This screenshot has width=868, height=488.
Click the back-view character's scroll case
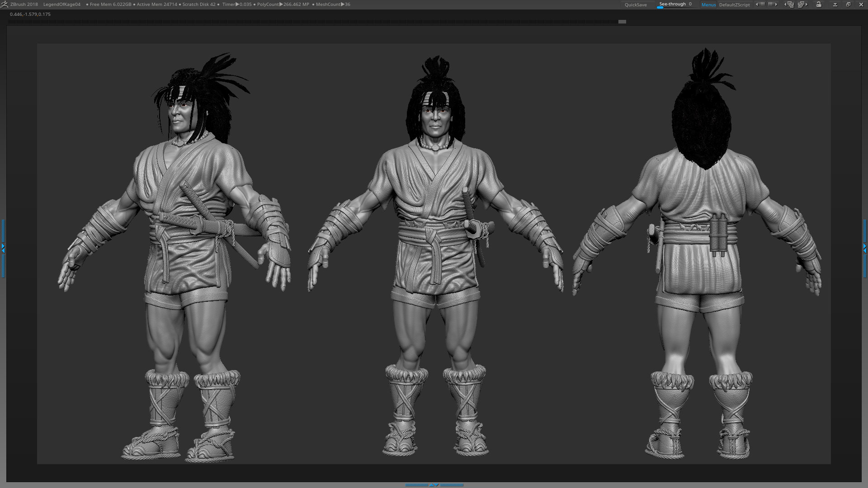click(717, 235)
